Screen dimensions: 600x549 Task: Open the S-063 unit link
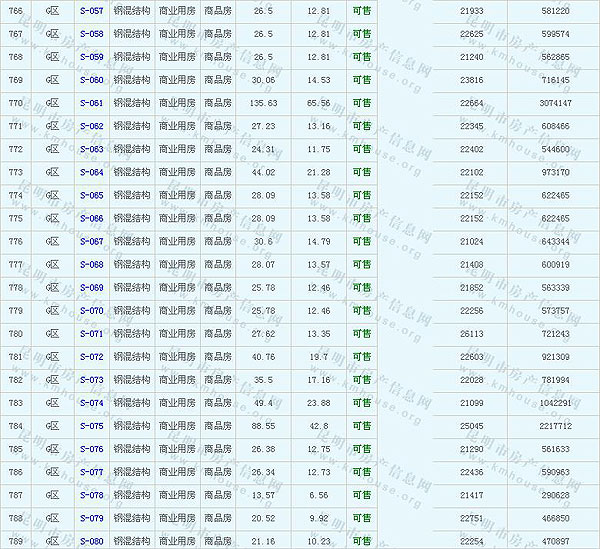(91, 149)
